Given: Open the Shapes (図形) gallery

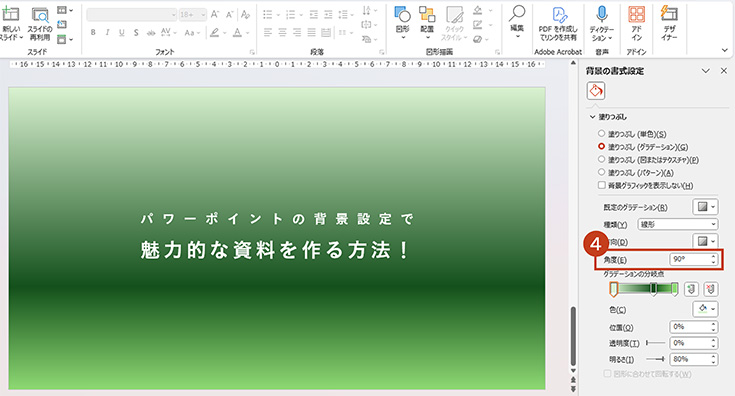Looking at the screenshot, I should 403,22.
